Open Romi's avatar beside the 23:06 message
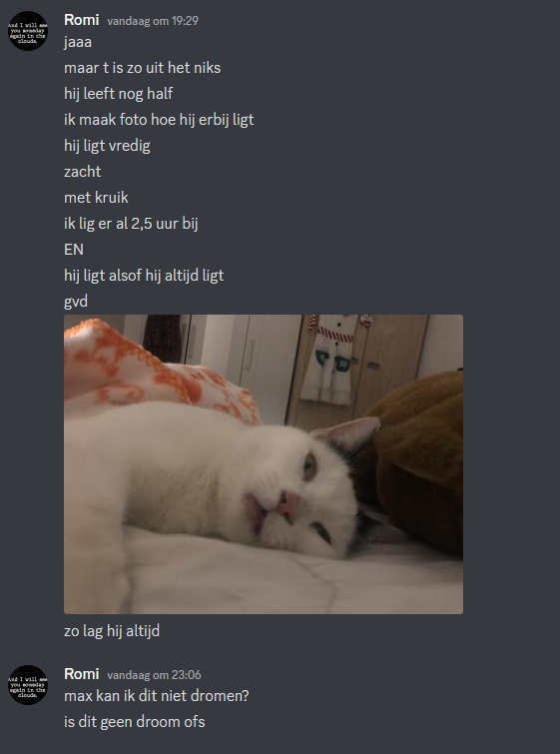This screenshot has width=560, height=754. coord(28,685)
